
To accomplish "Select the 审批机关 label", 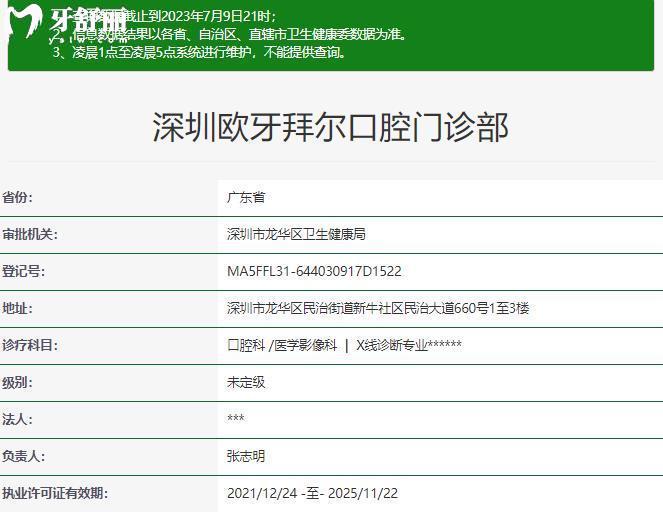I will pos(30,234).
